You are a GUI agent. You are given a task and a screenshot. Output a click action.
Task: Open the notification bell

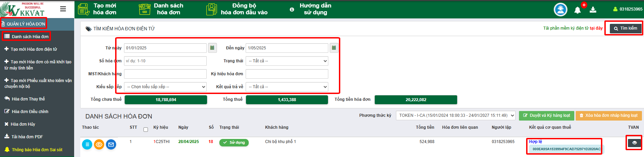[577, 10]
